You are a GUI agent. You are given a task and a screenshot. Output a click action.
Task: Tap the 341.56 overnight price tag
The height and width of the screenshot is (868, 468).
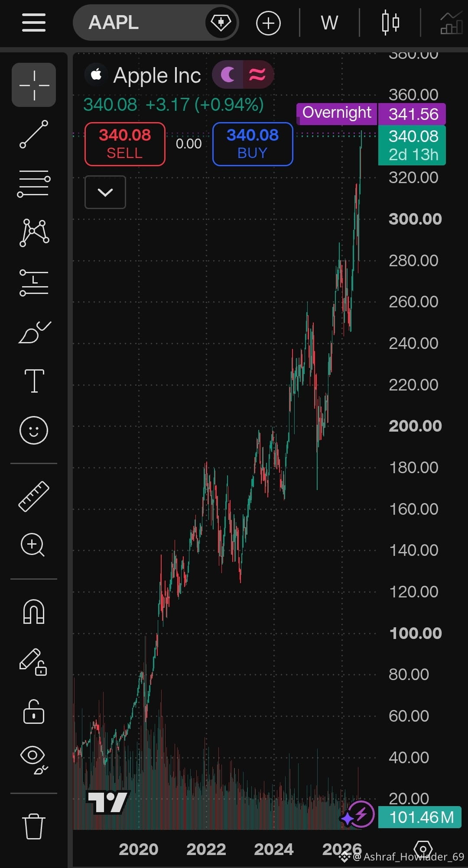(x=412, y=114)
